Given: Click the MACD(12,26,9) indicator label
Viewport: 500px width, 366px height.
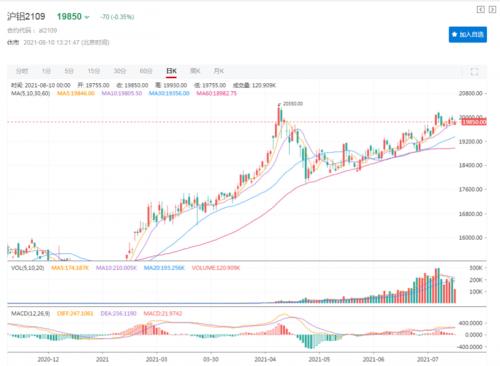Looking at the screenshot, I should click(x=30, y=313).
